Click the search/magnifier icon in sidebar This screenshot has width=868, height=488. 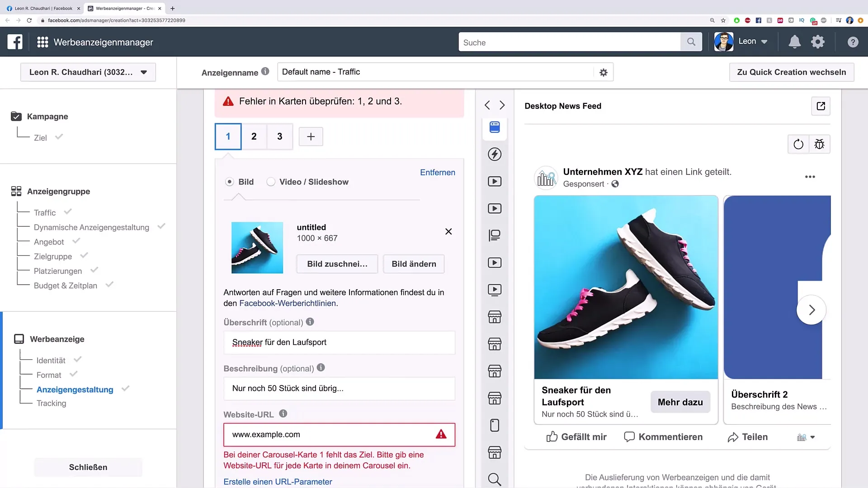coord(494,479)
